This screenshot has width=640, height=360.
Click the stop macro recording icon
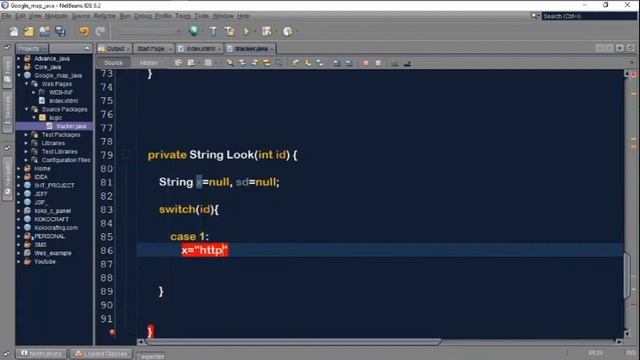point(378,63)
